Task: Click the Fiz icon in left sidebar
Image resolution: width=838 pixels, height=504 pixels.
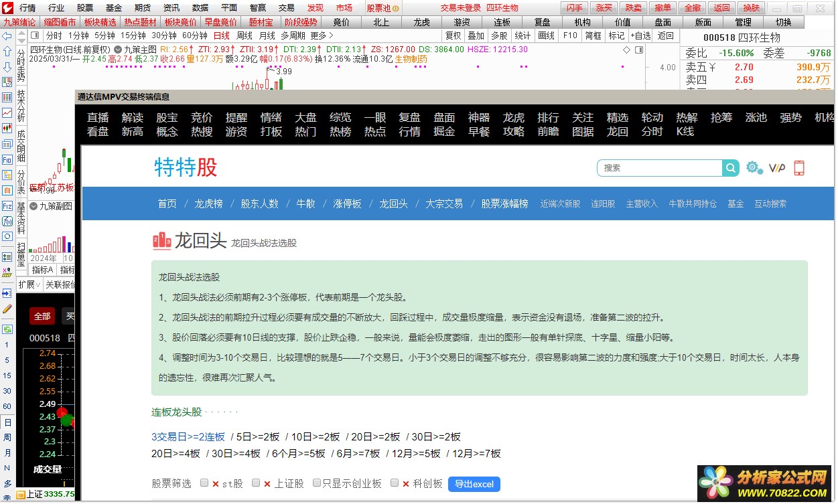Action: (x=7, y=205)
